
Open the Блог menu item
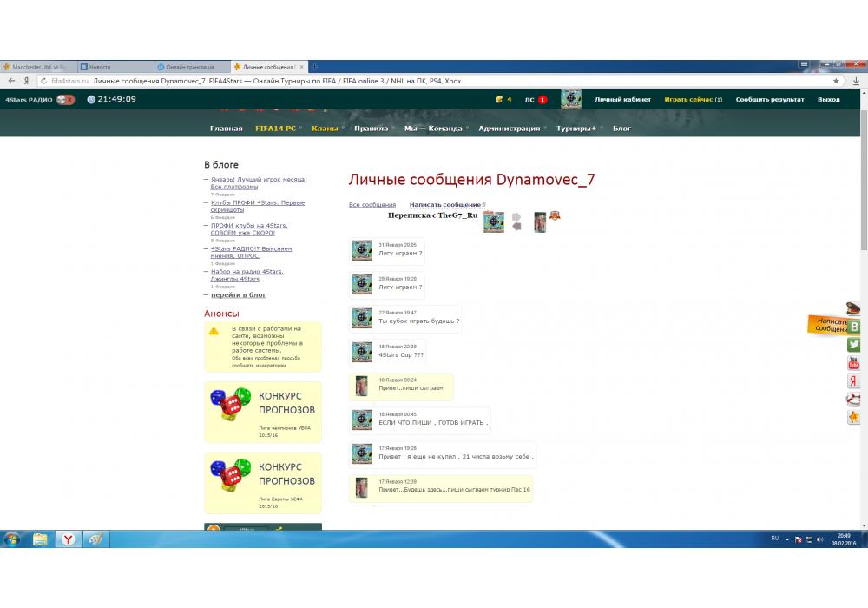point(621,129)
